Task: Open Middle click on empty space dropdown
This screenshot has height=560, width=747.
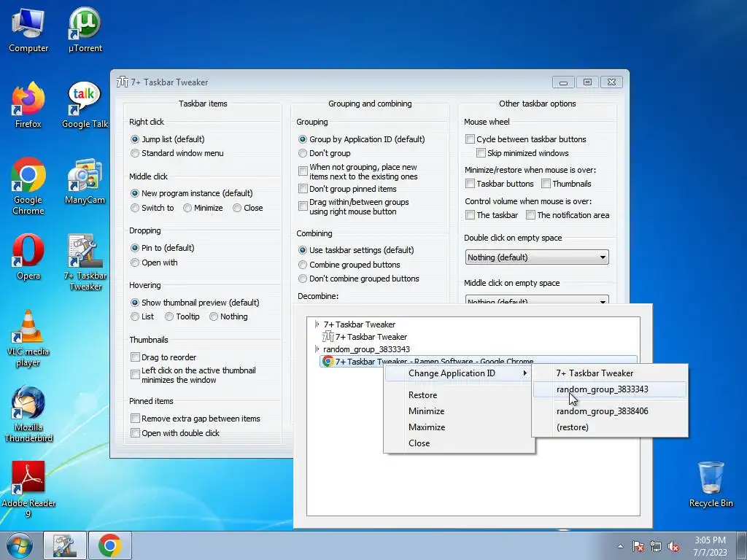Action: 537,300
